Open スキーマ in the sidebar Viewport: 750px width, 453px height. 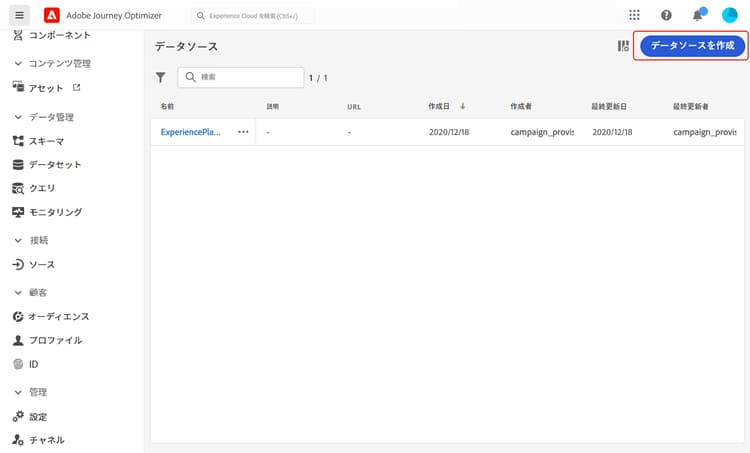click(46, 141)
